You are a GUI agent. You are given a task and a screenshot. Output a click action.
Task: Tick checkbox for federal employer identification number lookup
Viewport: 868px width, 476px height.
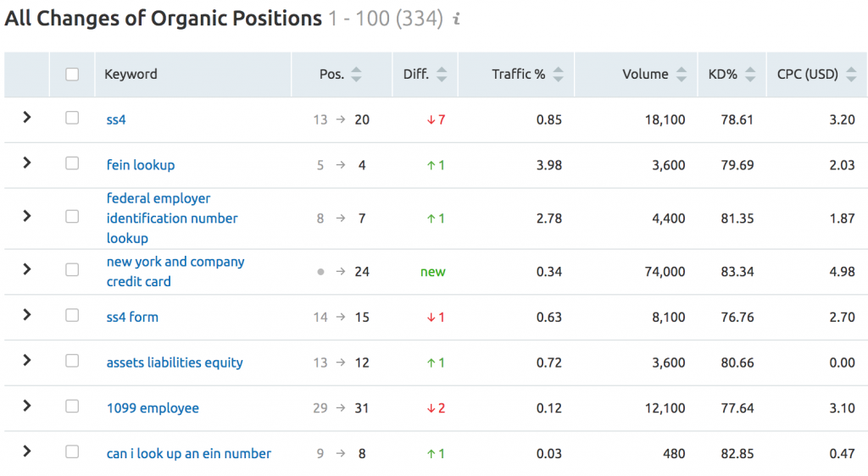tap(72, 216)
